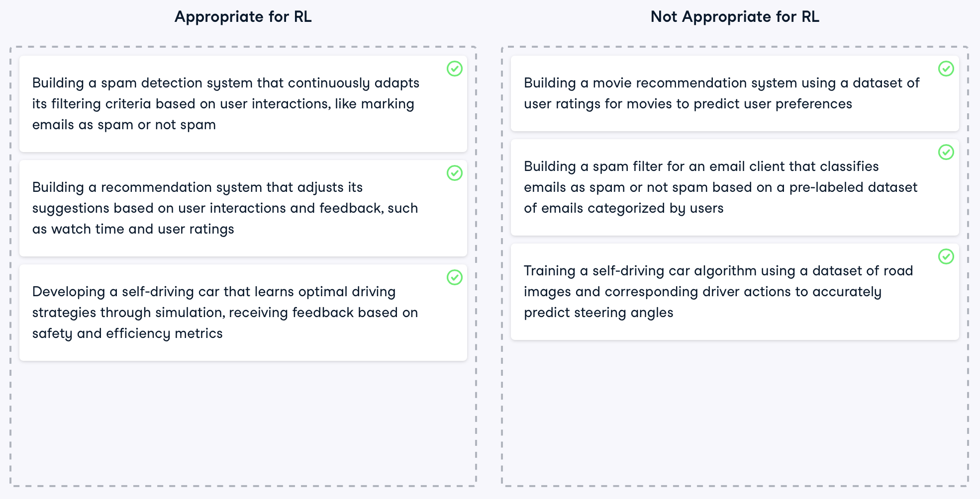
Task: Click green checkmark on self-driving simulation card
Action: click(x=455, y=277)
